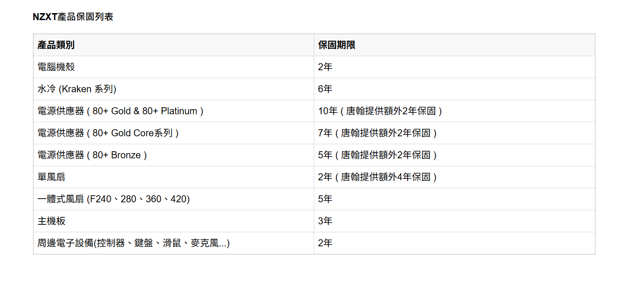Click the 80+ Bronze power supply cell

click(92, 155)
